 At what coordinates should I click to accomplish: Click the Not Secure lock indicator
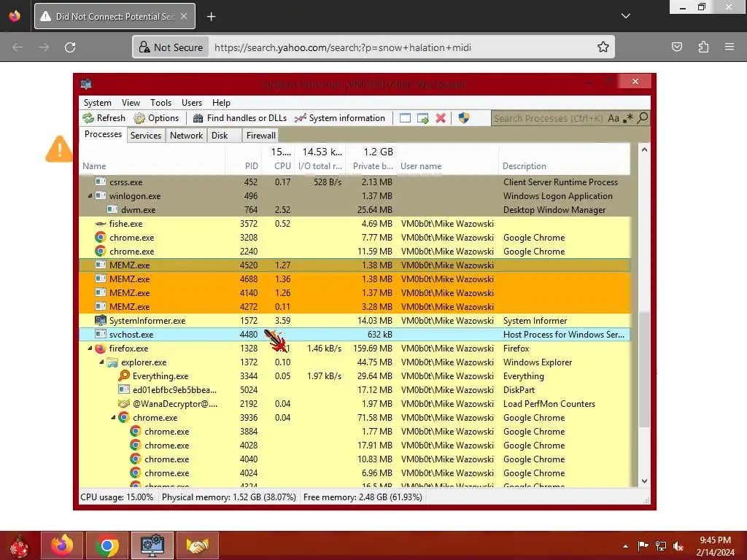coord(171,47)
